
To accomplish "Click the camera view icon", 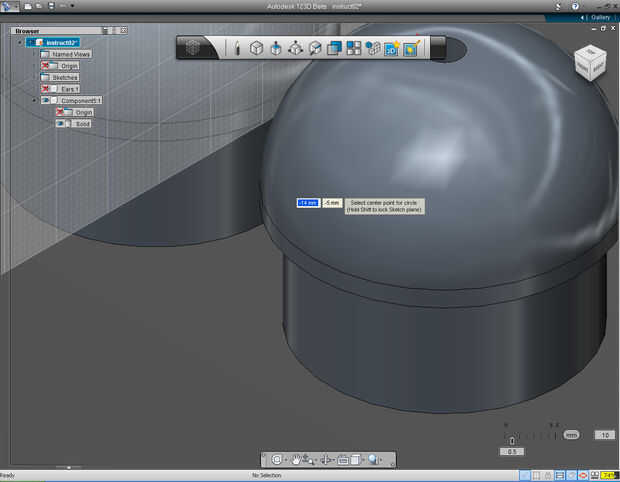I will (343, 459).
